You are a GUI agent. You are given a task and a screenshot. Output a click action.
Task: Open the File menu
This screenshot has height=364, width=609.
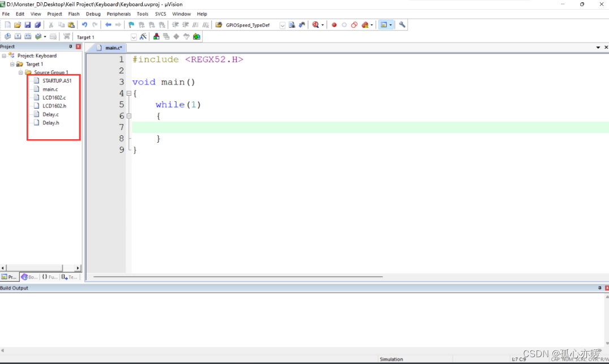pos(6,14)
